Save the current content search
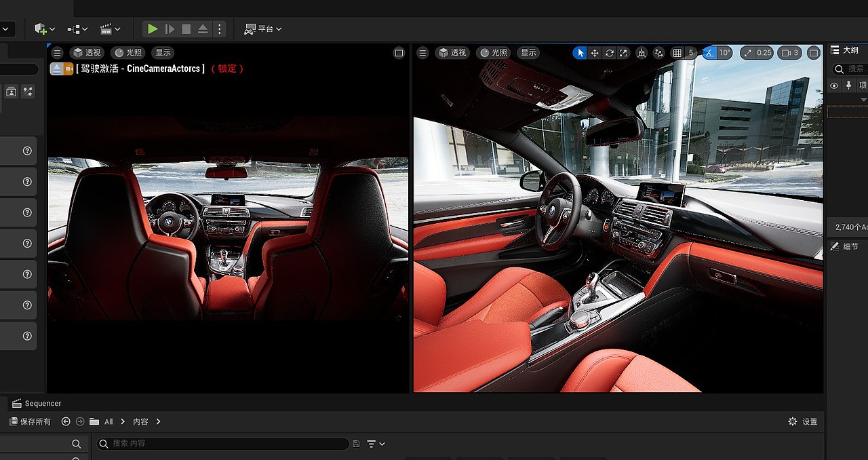The image size is (868, 460). pos(356,443)
